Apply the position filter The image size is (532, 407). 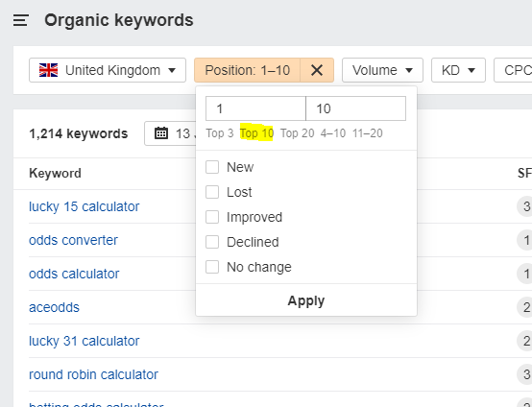306,300
